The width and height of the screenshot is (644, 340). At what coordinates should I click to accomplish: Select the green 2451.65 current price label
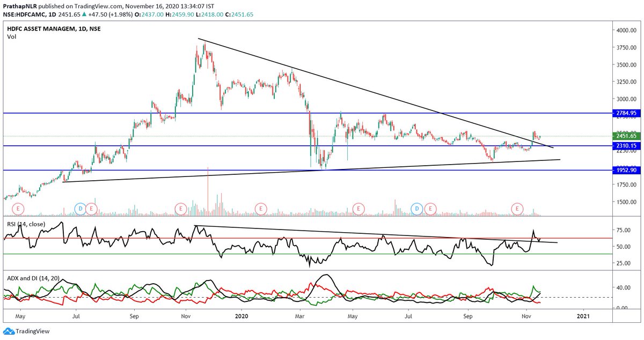[x=626, y=137]
